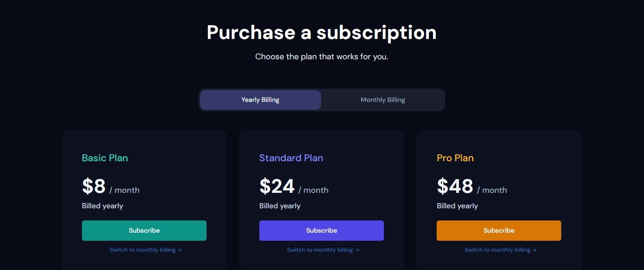Select the $24 per month price
The image size is (644, 270).
pyautogui.click(x=277, y=186)
